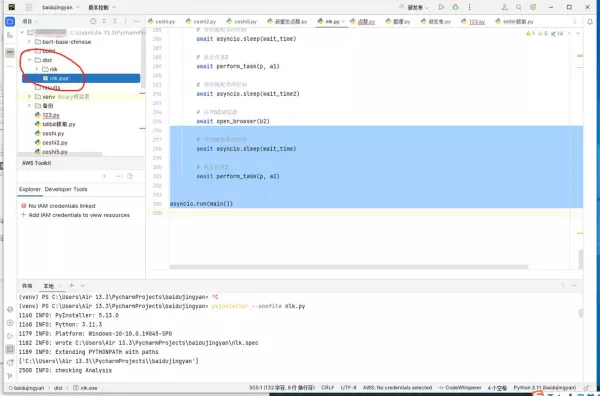The height and width of the screenshot is (396, 600).
Task: Switch to the 123.py editor tab
Action: (473, 21)
